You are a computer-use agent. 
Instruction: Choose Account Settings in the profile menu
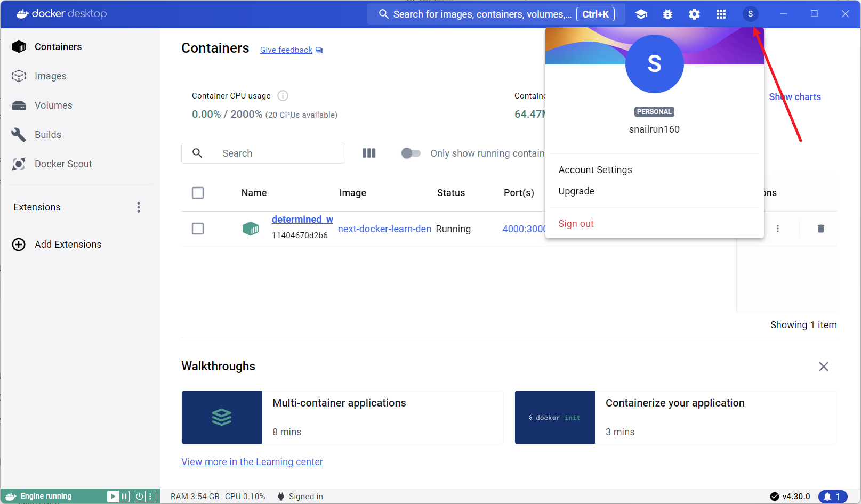[595, 170]
